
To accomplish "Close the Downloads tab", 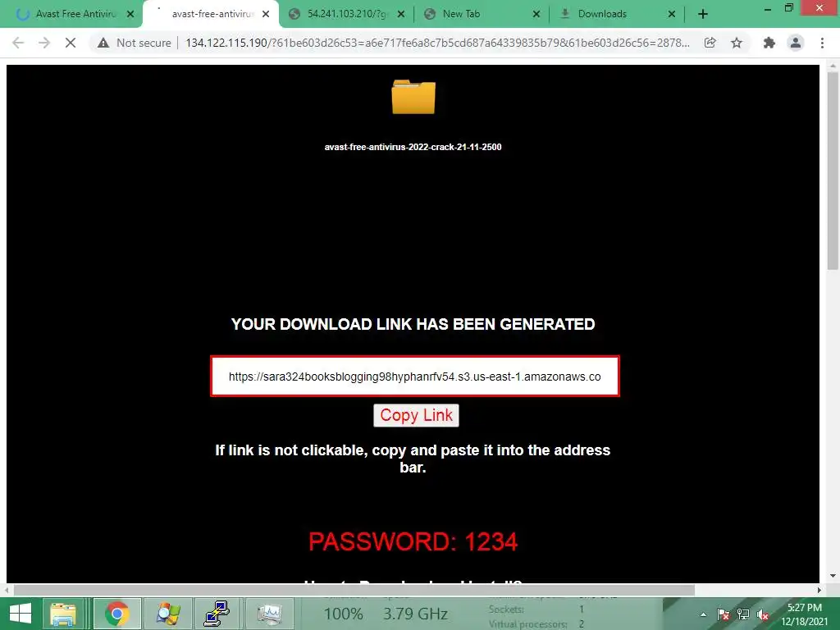I will click(672, 15).
